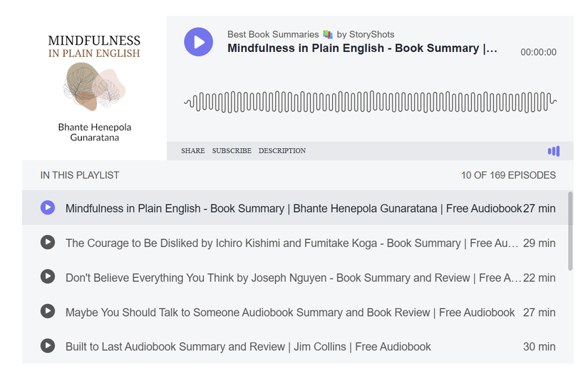This screenshot has height=376, width=588.
Task: Play The Courage to Be Disliked episode
Action: tap(48, 243)
